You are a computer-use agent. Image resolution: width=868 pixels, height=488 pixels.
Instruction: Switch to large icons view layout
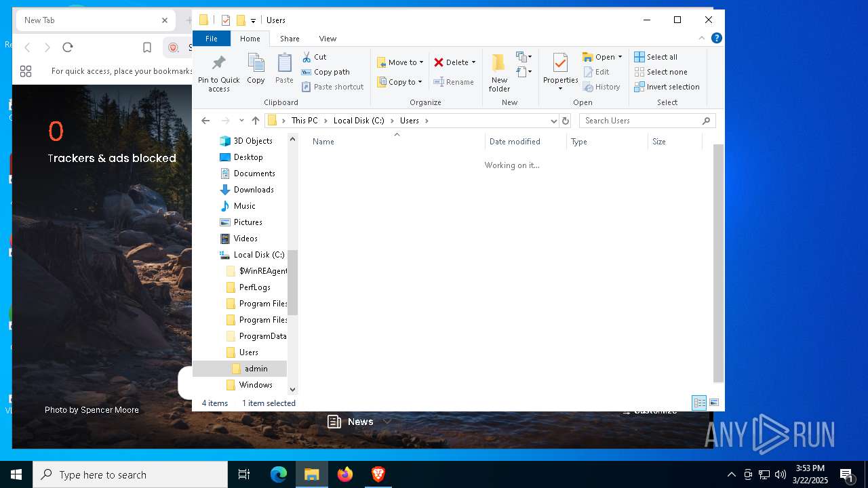(x=714, y=403)
